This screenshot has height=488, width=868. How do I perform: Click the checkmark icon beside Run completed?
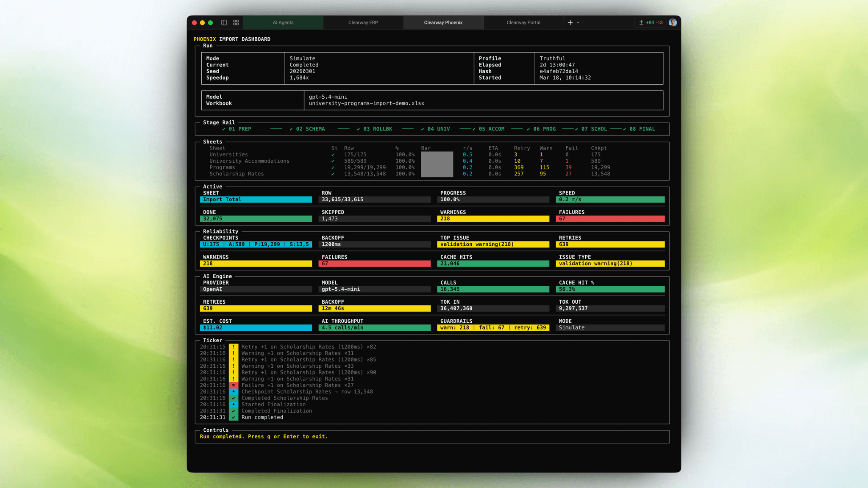[x=234, y=417]
